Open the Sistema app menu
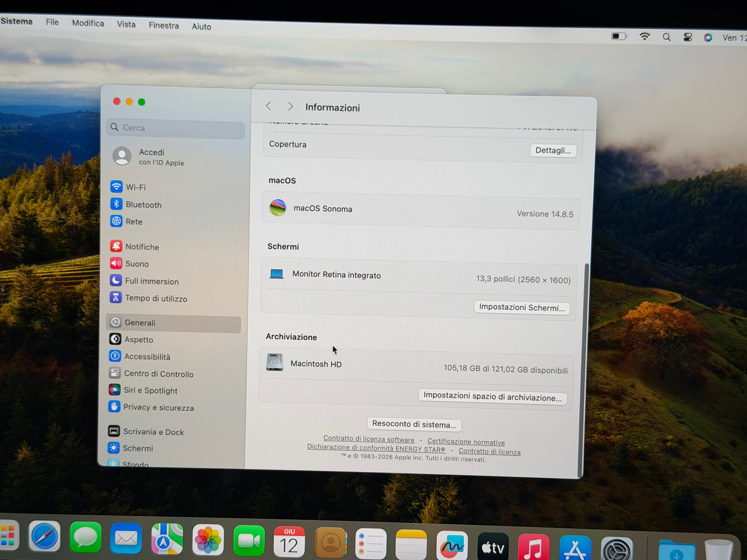Image resolution: width=747 pixels, height=560 pixels. (x=17, y=21)
